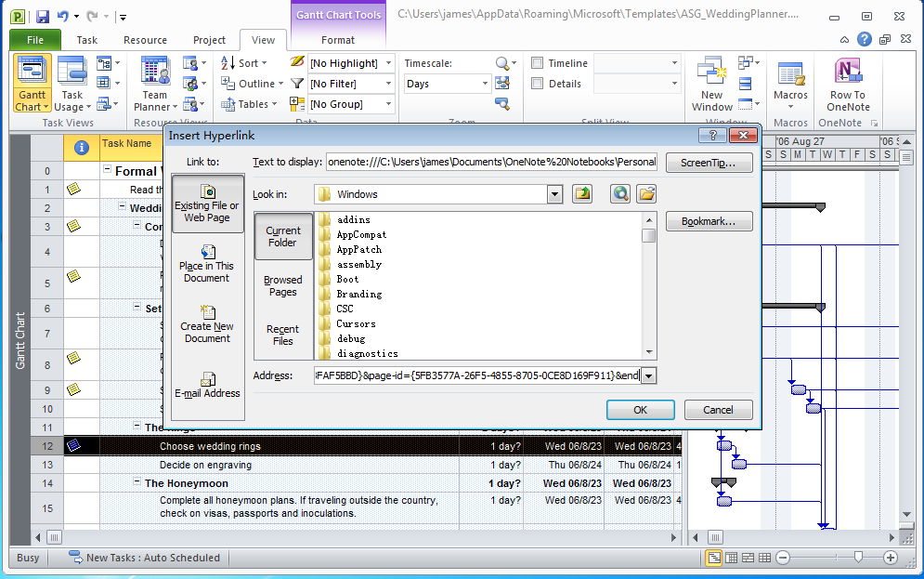Click Row To OneNote icon
The height and width of the screenshot is (579, 924).
(848, 83)
